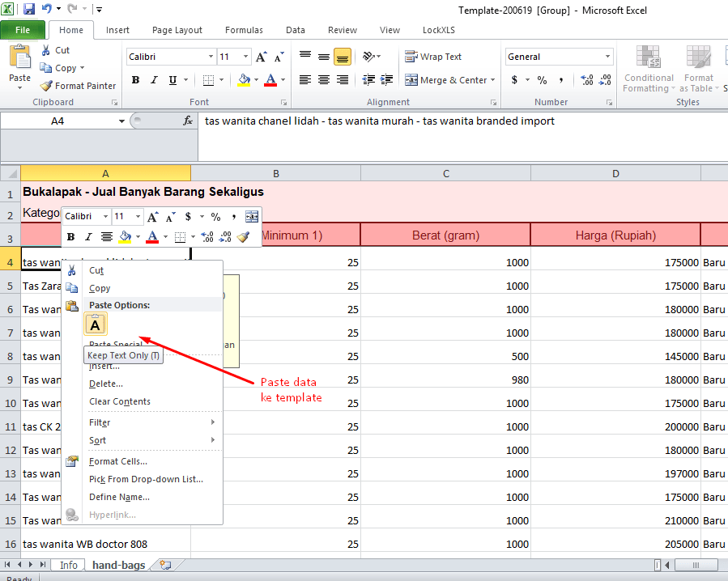
Task: Toggle Bold in the ribbon Font group
Action: click(x=135, y=80)
